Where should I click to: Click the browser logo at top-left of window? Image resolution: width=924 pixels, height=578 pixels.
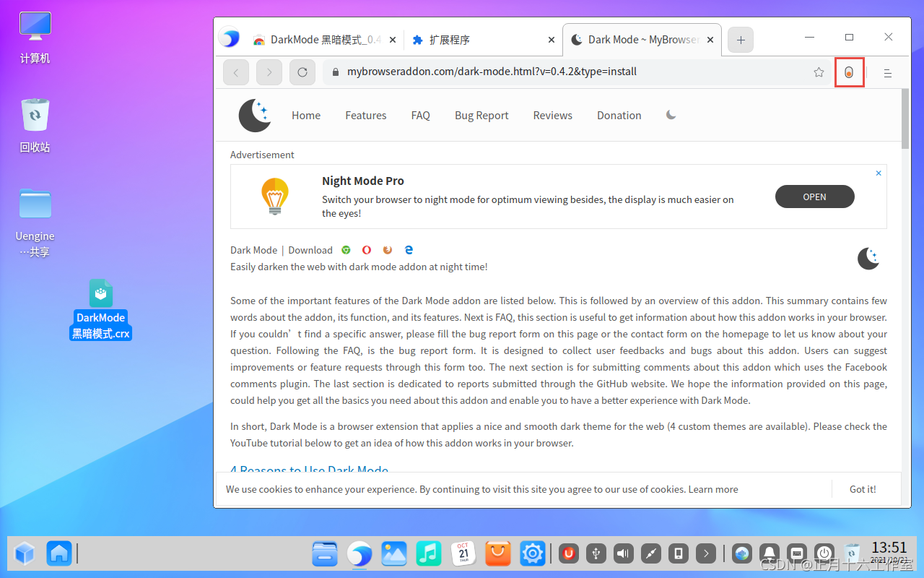click(x=230, y=37)
